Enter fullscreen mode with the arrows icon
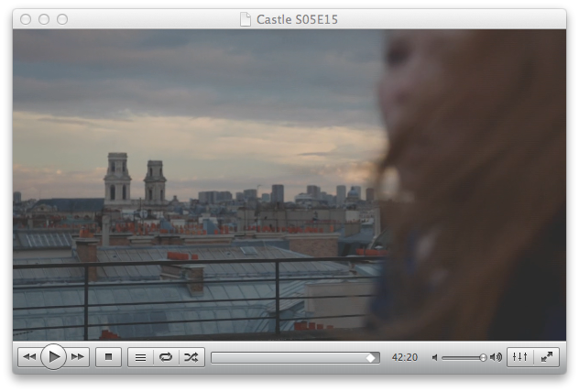Screen dimensions: 579x392 pos(547,357)
